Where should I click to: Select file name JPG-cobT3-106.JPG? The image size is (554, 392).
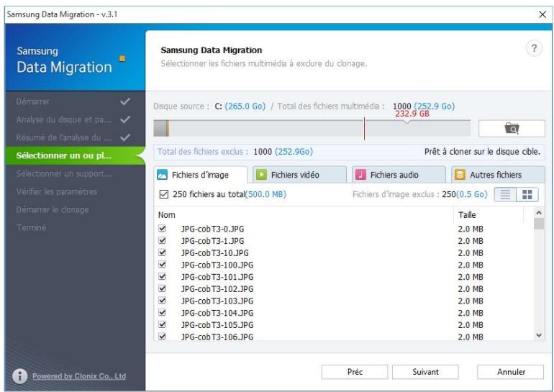point(217,337)
